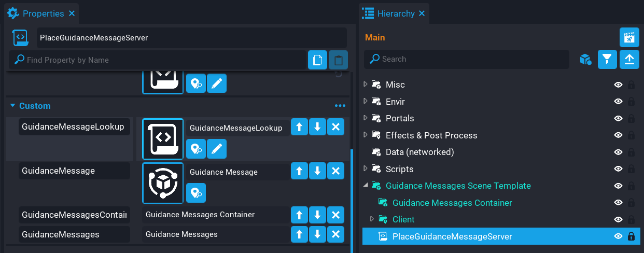Click the paste properties clipboard icon

338,60
